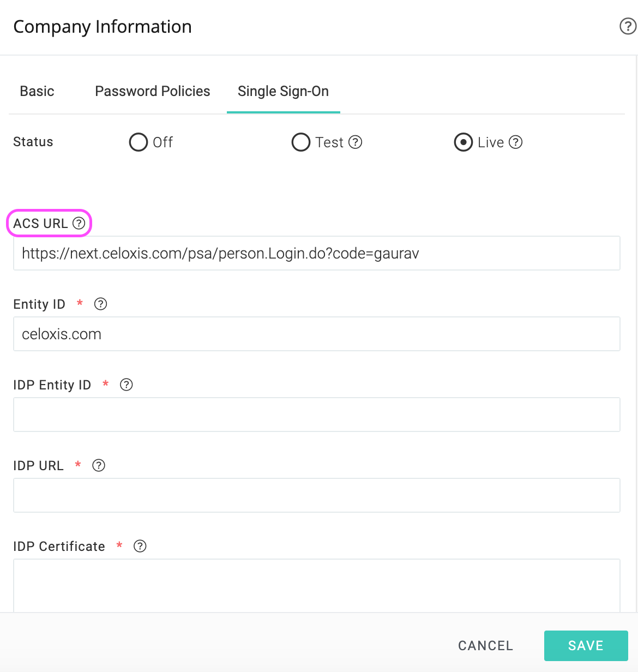Show help for IDP Certificate
The width and height of the screenshot is (638, 672).
point(140,546)
